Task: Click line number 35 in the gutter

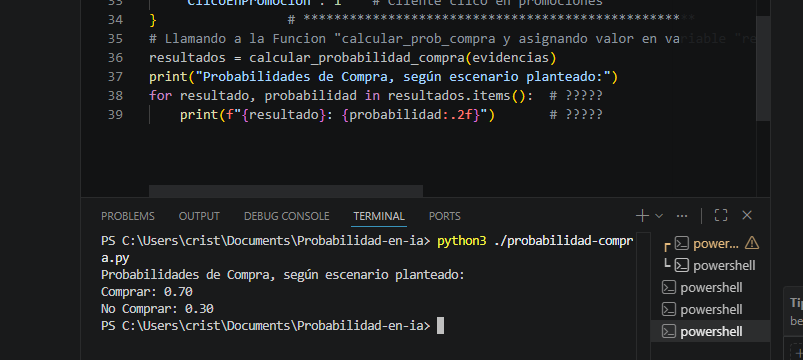Action: [x=115, y=38]
